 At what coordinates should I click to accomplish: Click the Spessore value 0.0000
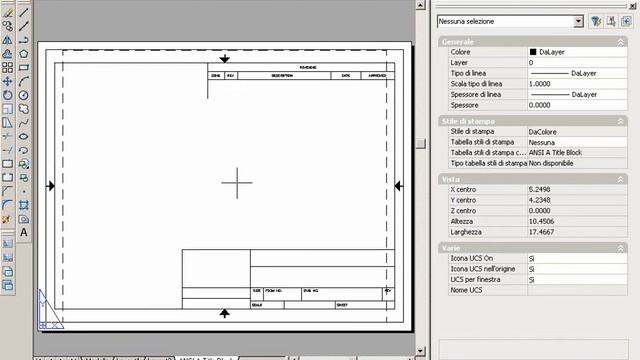pos(577,105)
